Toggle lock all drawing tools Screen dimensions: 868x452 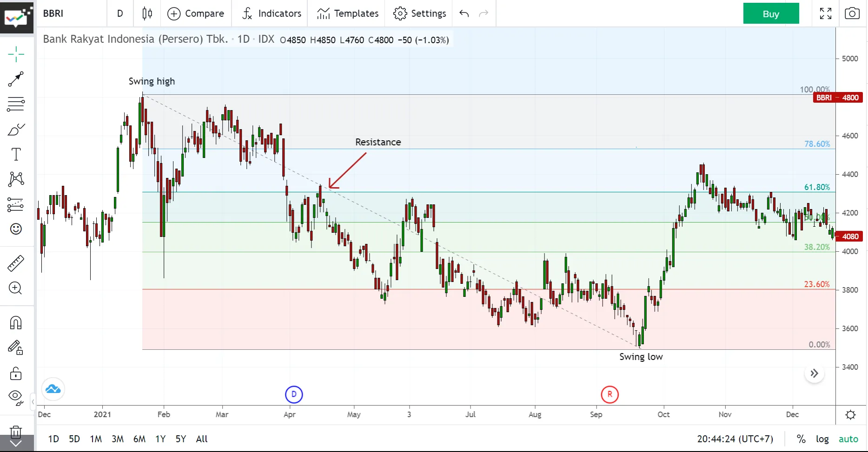pyautogui.click(x=16, y=373)
